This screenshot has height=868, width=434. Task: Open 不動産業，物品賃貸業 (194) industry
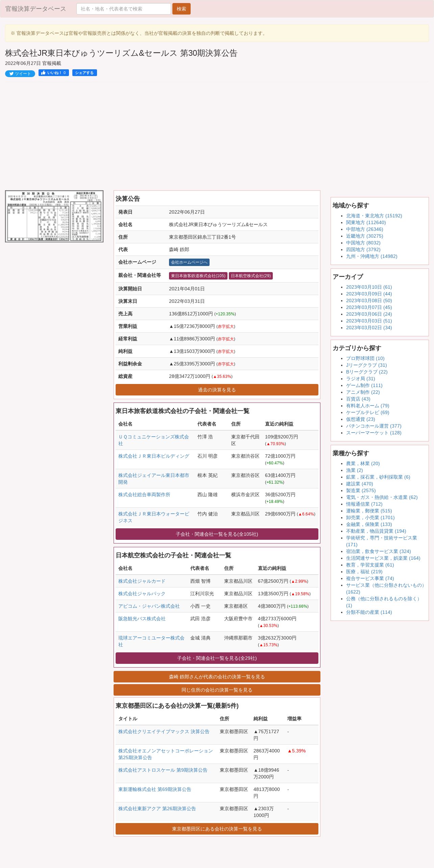coord(376,531)
